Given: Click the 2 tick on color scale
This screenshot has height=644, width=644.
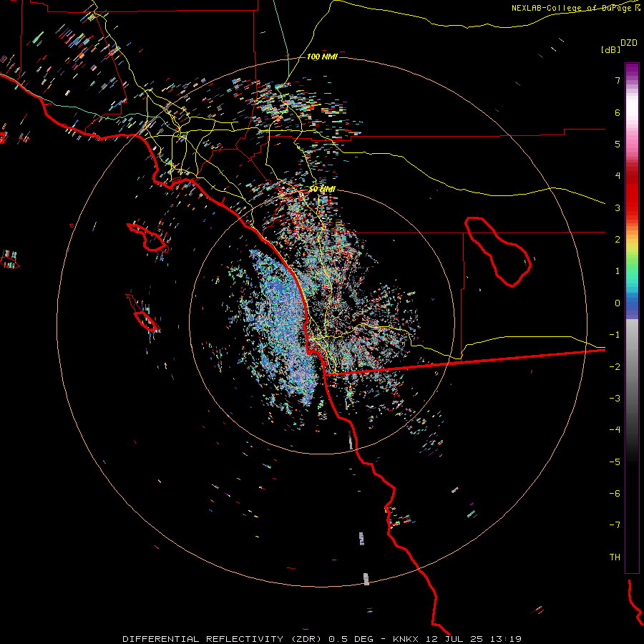Looking at the screenshot, I should 618,240.
